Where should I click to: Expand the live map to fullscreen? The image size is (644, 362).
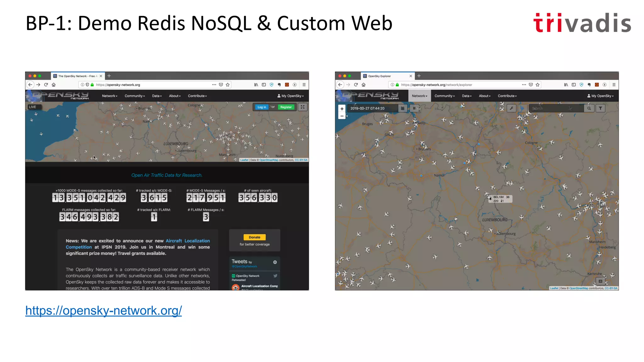[x=303, y=107]
